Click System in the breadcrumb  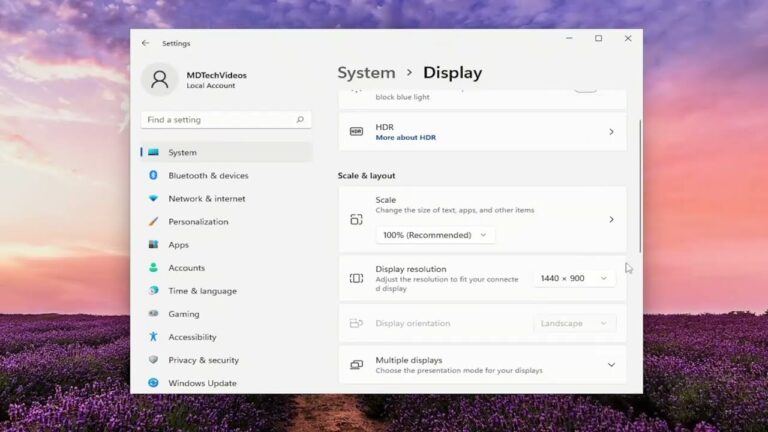366,72
